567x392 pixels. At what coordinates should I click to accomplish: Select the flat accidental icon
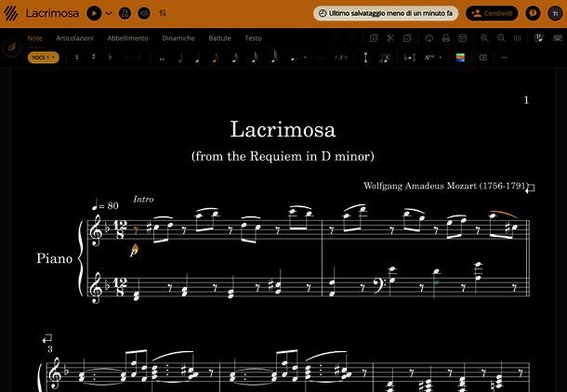[110, 57]
